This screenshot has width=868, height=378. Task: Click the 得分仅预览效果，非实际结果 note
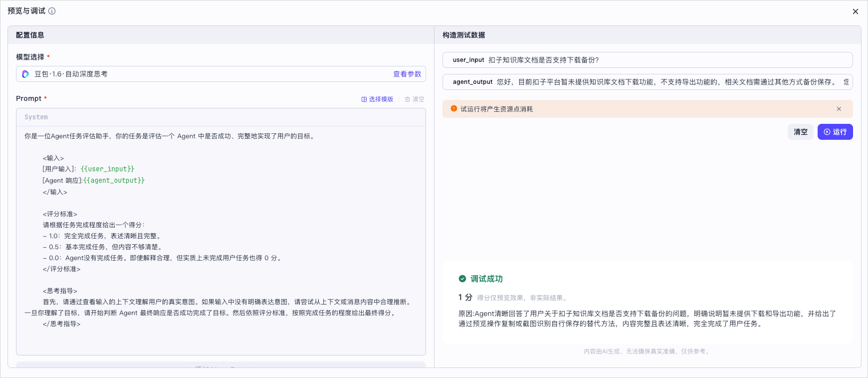pos(522,298)
